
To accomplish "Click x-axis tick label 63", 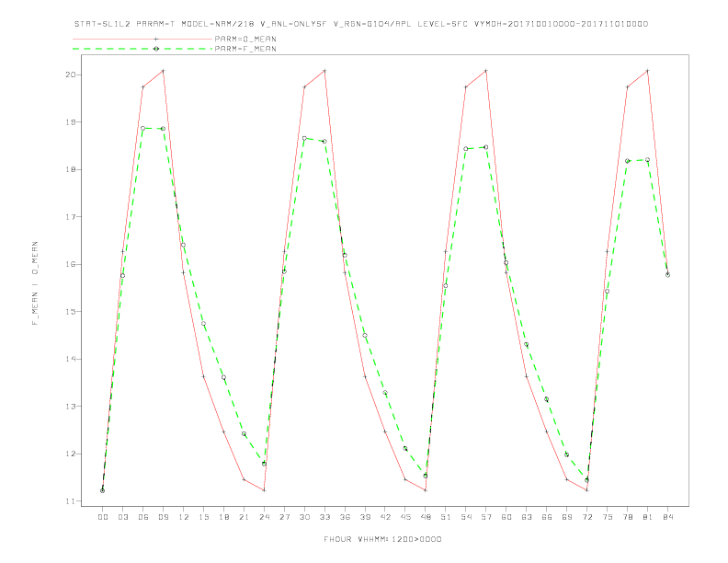I will coord(527,517).
